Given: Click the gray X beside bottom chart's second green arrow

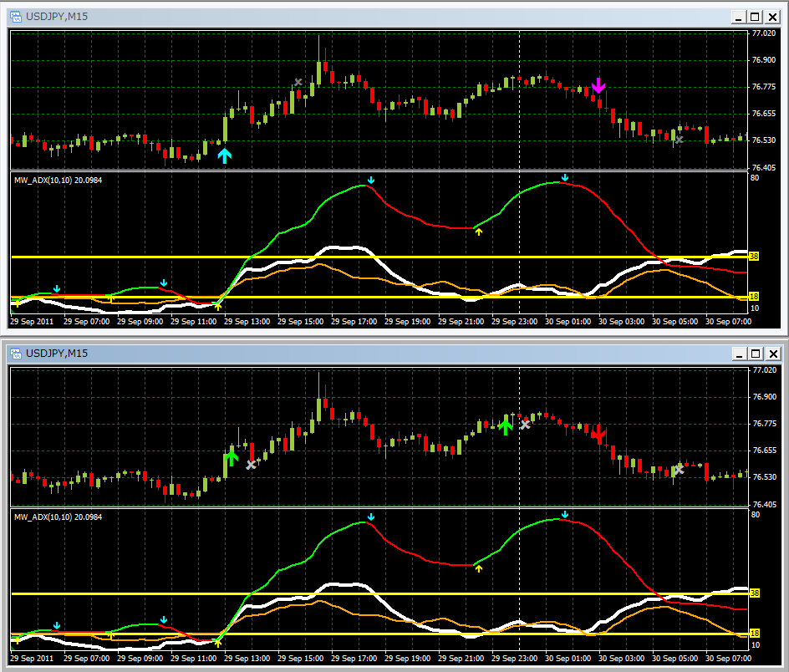Looking at the screenshot, I should pos(526,425).
